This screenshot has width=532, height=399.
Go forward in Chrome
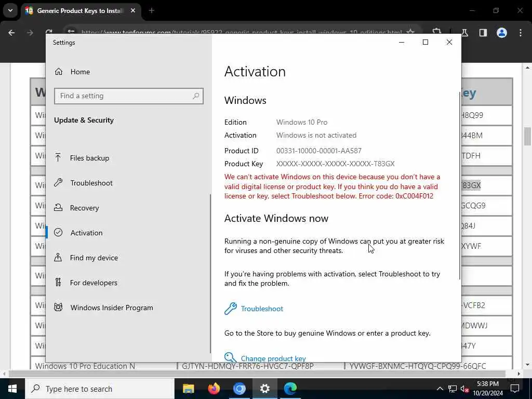30,33
